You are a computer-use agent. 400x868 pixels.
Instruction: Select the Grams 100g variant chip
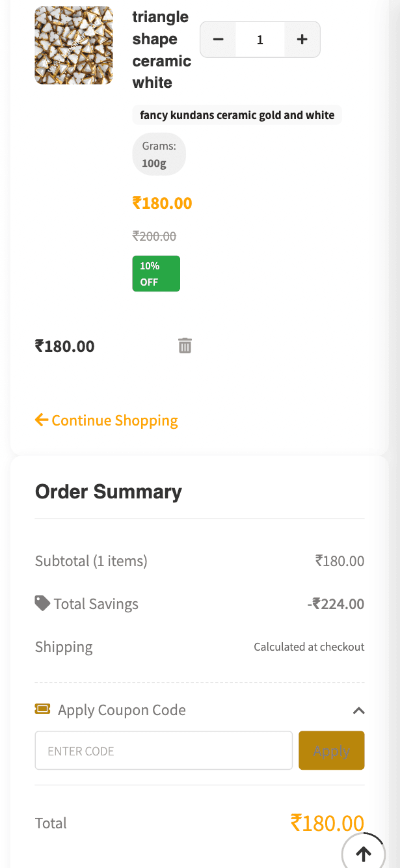pyautogui.click(x=159, y=155)
